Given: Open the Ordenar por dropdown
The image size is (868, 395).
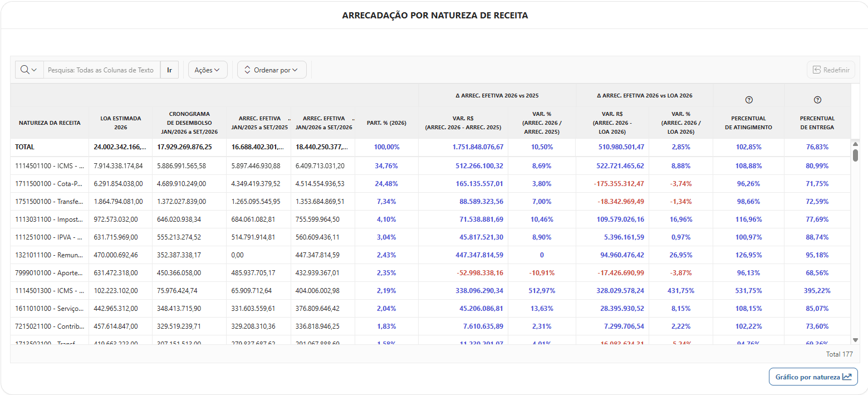Looking at the screenshot, I should coord(272,70).
